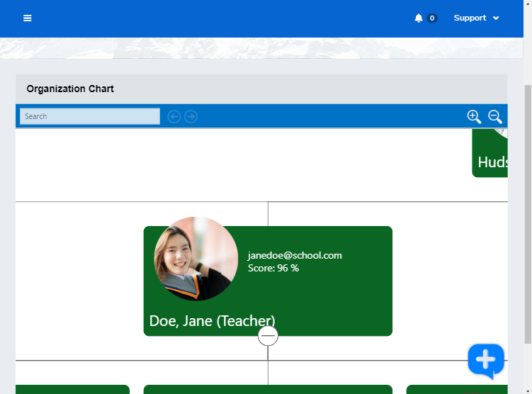Click the notification count badge showing 0
532x394 pixels.
click(431, 18)
